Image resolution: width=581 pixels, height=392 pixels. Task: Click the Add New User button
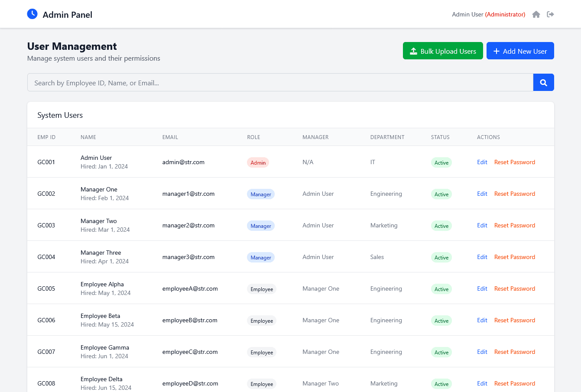pos(520,51)
